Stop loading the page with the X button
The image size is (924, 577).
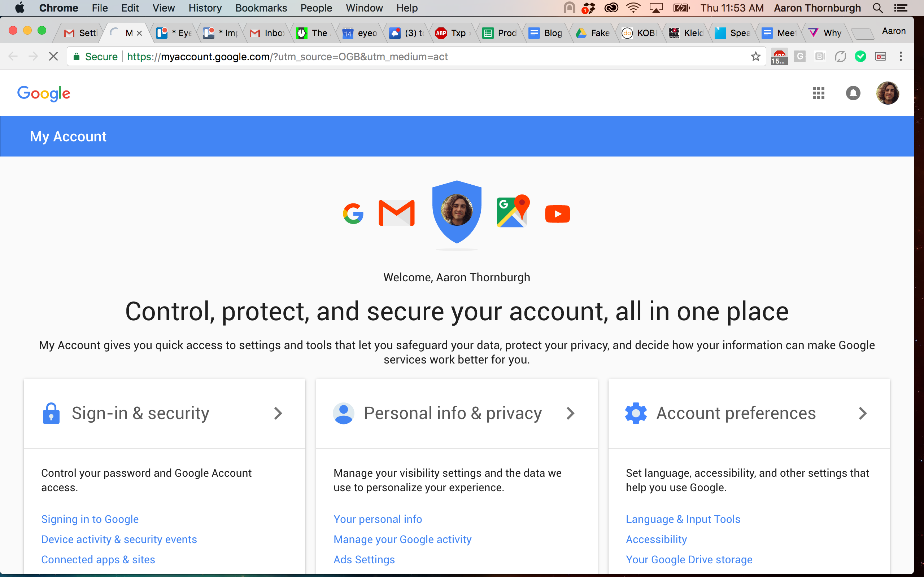coord(53,57)
